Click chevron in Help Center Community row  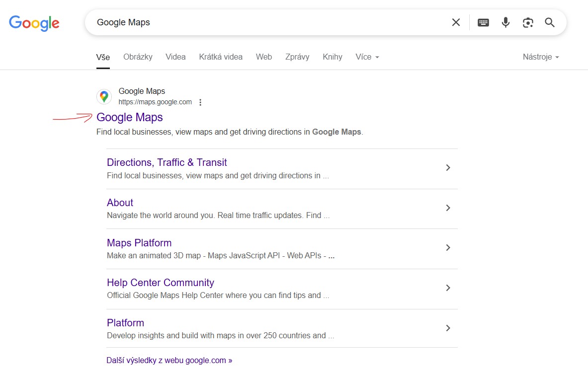click(448, 288)
